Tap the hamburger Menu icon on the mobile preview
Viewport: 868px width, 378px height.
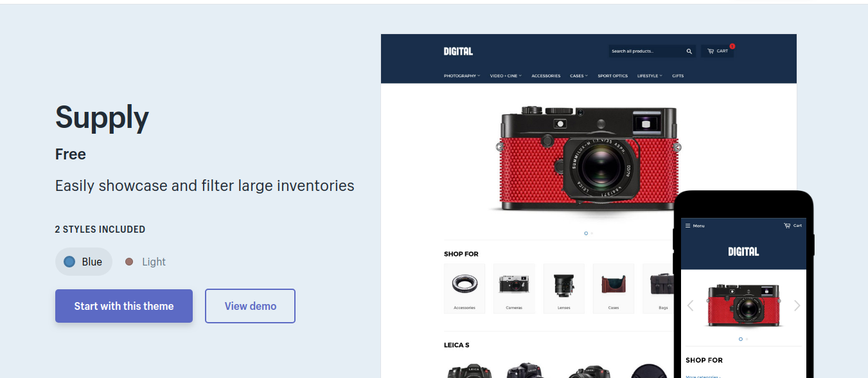[687, 226]
